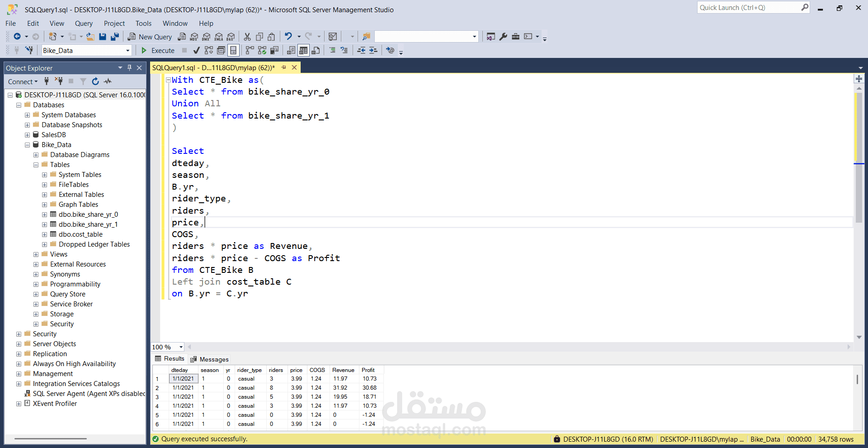Open Activity Monitor from Object Explorer toolbar
The width and height of the screenshot is (868, 448).
(108, 81)
